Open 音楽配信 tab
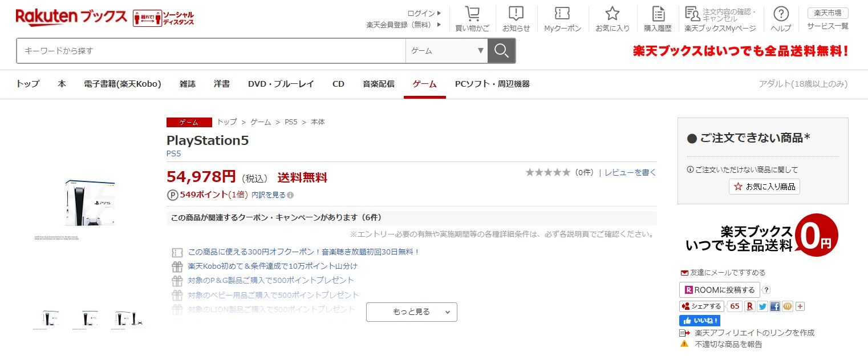 click(x=379, y=84)
